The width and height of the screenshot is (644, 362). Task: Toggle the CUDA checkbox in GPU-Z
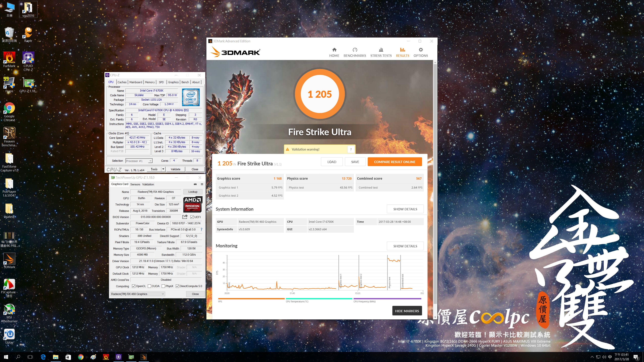(x=149, y=286)
